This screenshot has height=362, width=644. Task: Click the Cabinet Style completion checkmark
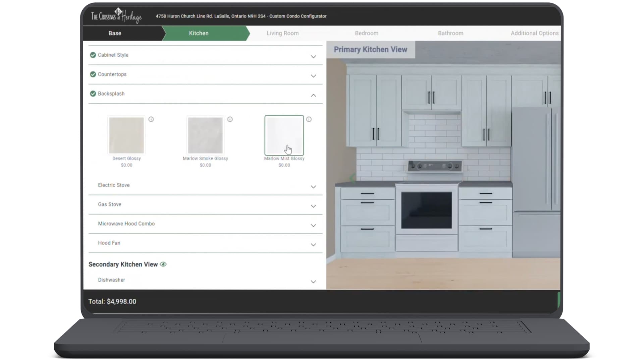click(93, 55)
